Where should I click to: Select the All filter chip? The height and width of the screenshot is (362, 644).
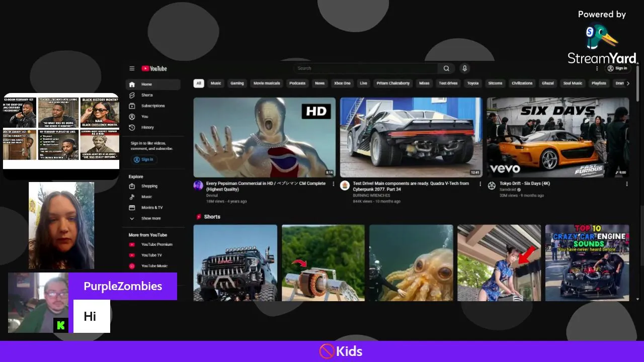199,83
